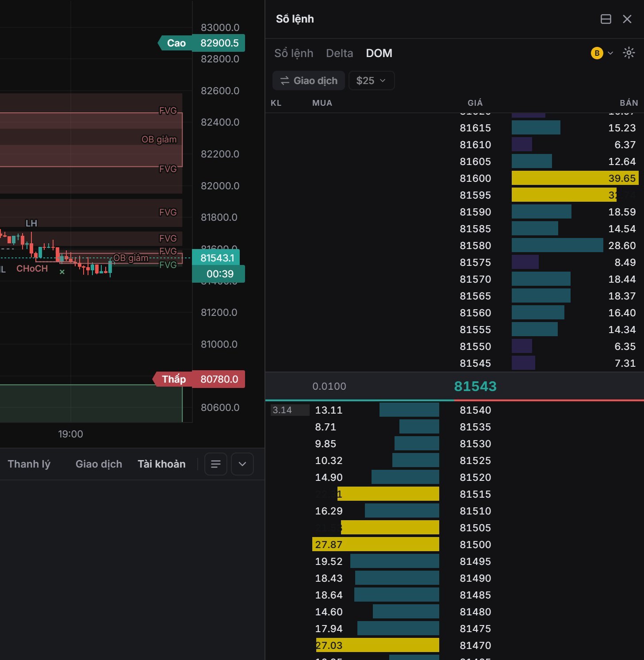Open the $25 price grouping dropdown
Viewport: 644px width, 660px height.
(x=372, y=81)
